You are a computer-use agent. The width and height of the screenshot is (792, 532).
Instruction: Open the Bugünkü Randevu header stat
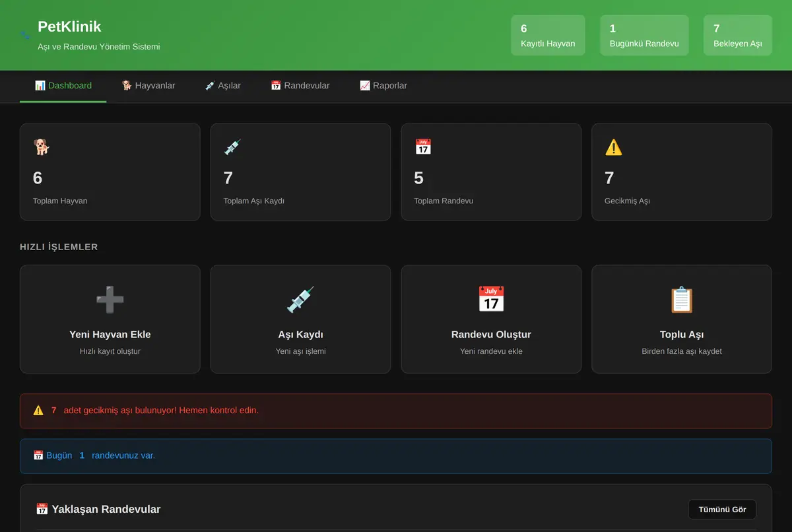[644, 36]
